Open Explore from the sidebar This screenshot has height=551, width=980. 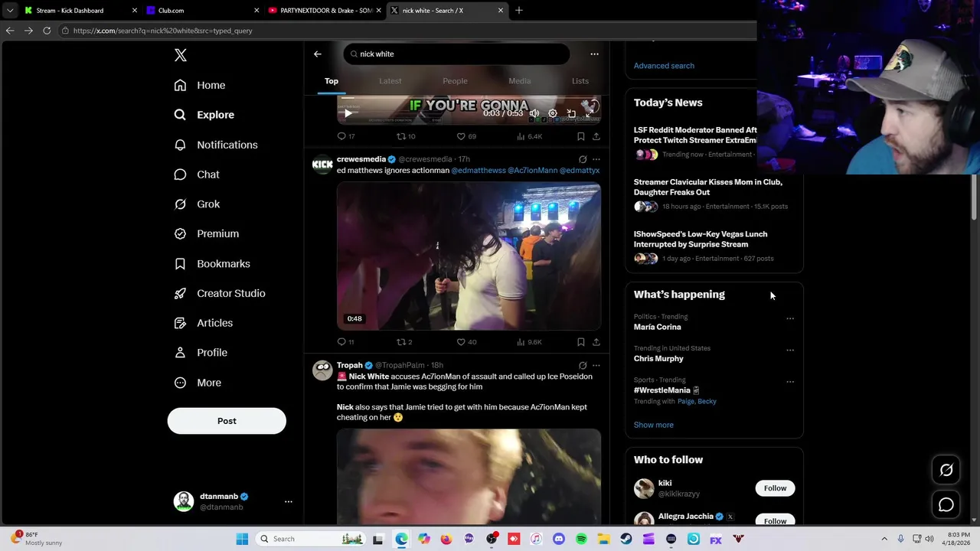coord(204,115)
